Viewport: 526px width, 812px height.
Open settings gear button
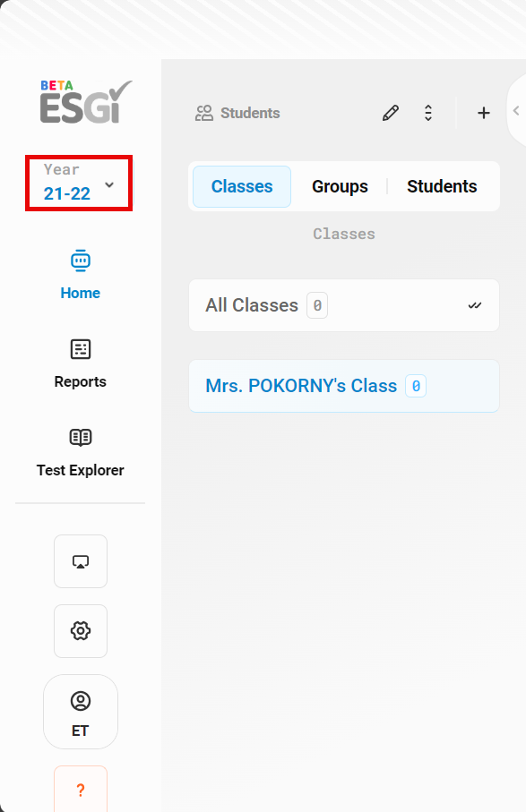tap(81, 631)
